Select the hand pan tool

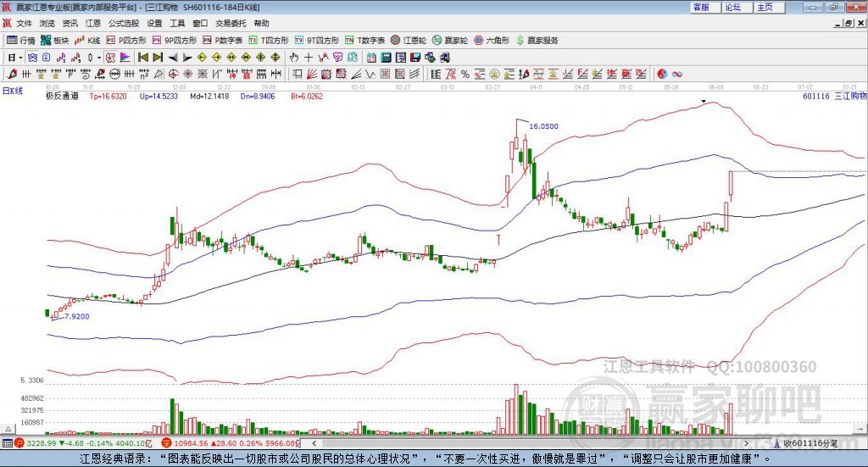294,58
